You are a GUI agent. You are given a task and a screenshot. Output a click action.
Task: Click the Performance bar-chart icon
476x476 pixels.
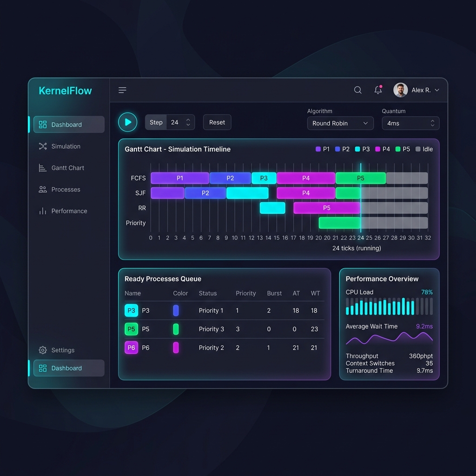[x=43, y=211]
